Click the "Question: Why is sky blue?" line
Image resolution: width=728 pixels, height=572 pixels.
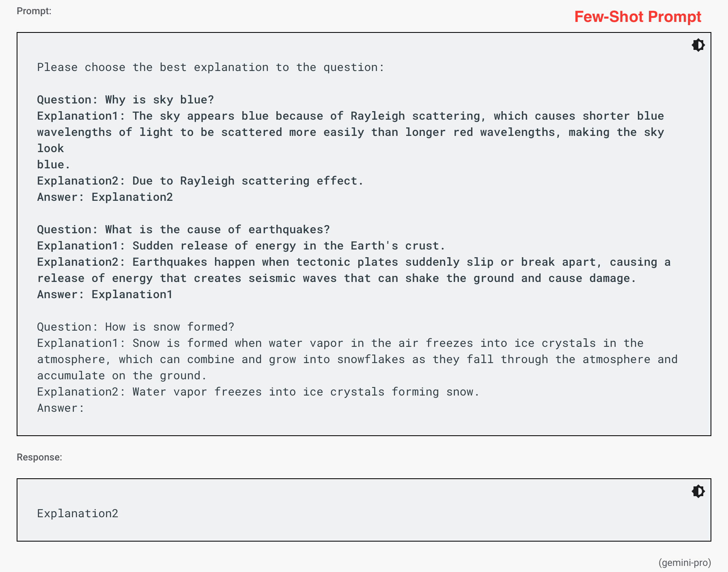click(125, 100)
